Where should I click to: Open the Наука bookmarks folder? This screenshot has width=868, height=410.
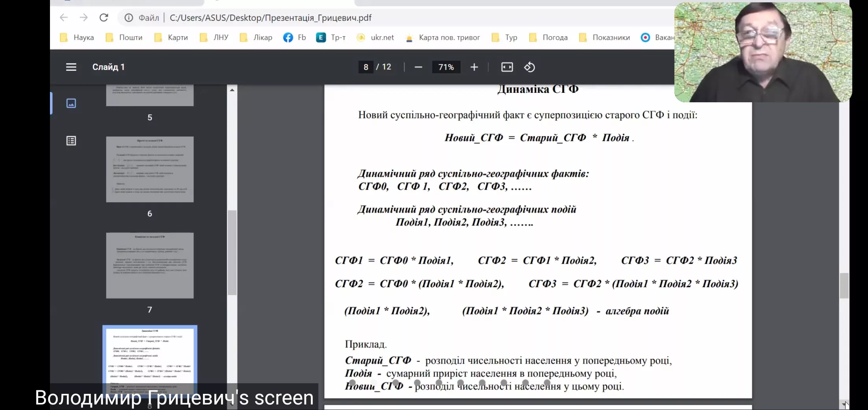[77, 38]
